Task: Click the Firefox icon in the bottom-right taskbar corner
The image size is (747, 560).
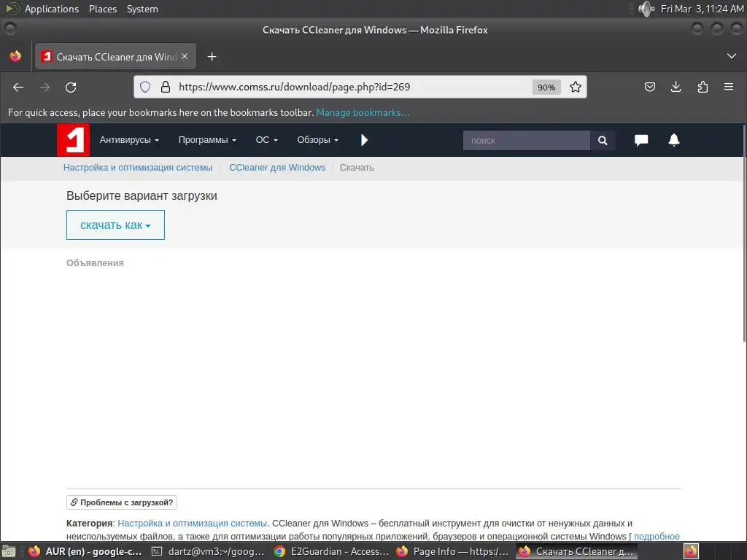Action: pos(691,551)
